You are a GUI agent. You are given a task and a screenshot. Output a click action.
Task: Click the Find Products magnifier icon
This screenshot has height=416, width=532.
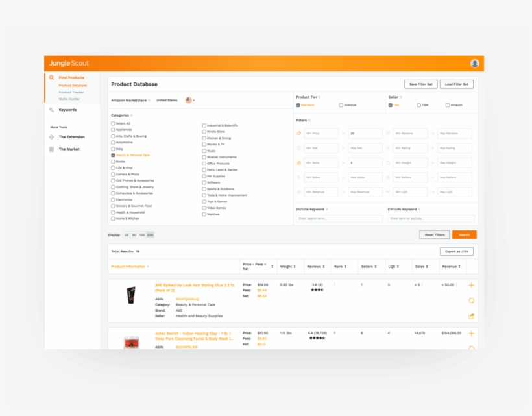pos(51,77)
